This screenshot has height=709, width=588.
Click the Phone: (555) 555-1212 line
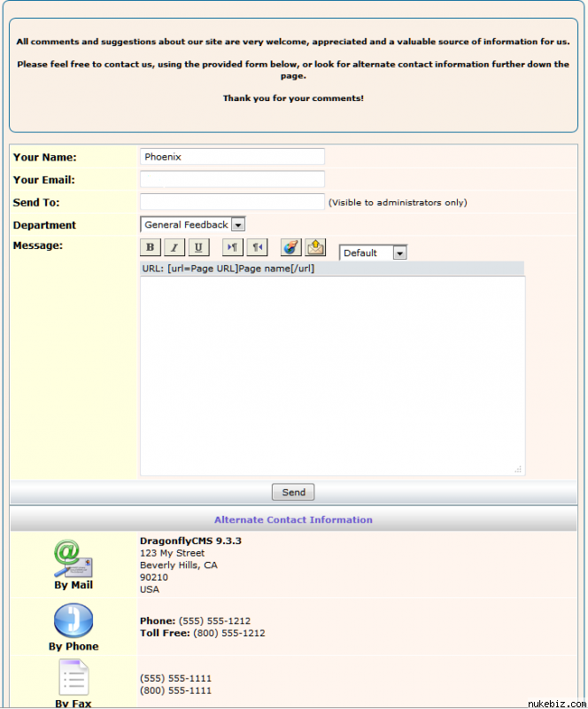click(x=195, y=621)
